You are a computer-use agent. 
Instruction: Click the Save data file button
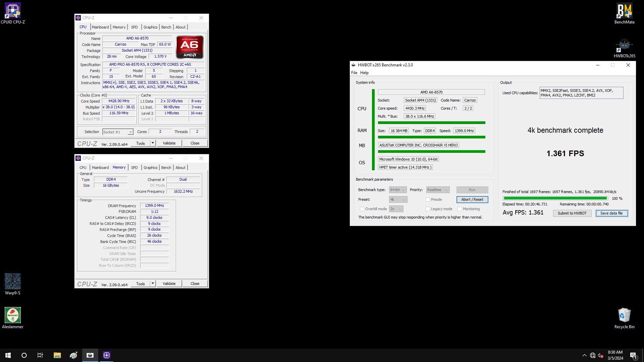[x=611, y=213]
